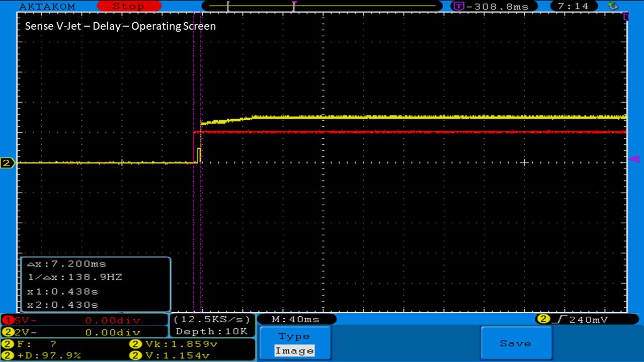Click the cursor delta-x measurement box
Image resolution: width=644 pixels, height=362 pixels.
tap(96, 284)
